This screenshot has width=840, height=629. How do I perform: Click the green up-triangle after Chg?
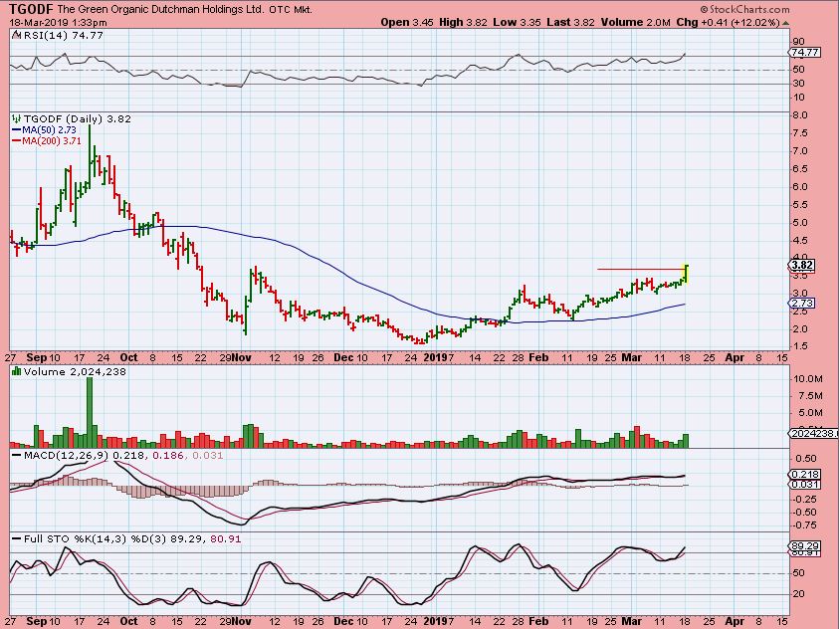pyautogui.click(x=785, y=23)
